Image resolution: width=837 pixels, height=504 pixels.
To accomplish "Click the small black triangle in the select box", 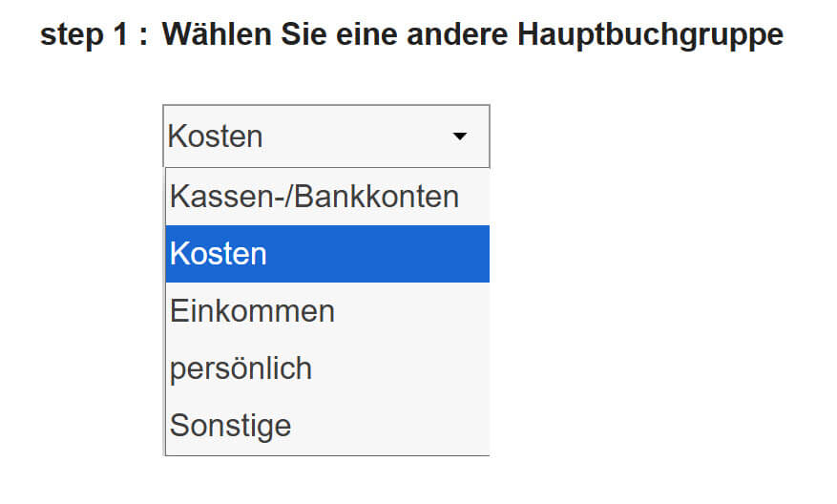I will tap(460, 136).
